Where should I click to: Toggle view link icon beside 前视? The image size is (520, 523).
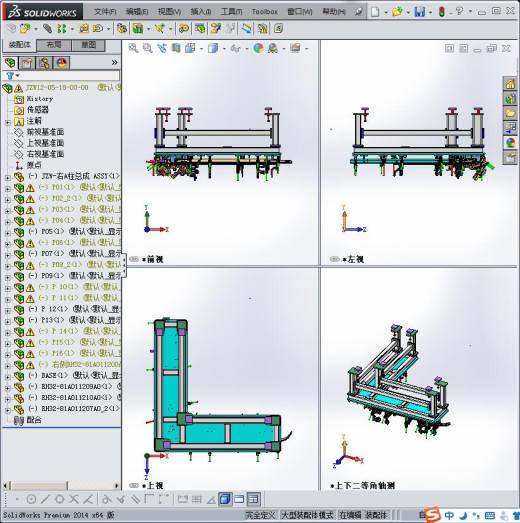tap(134, 259)
